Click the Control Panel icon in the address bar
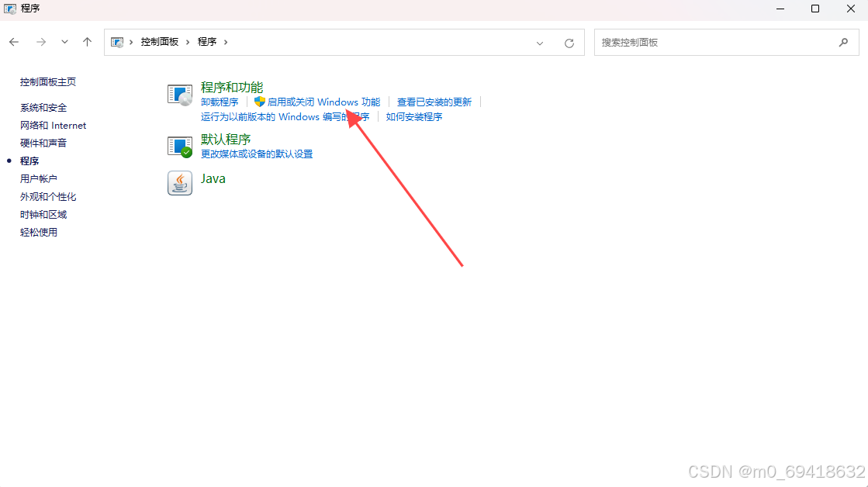 point(117,42)
